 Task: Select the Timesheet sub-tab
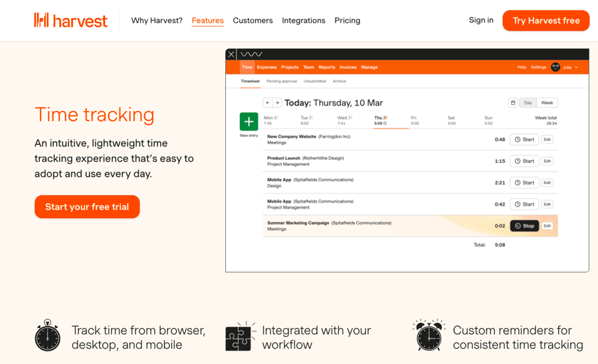click(x=250, y=81)
